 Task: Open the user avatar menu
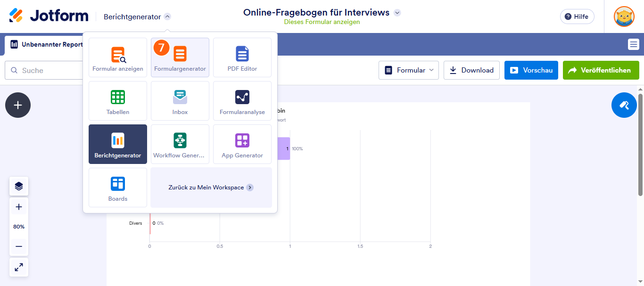pyautogui.click(x=624, y=16)
